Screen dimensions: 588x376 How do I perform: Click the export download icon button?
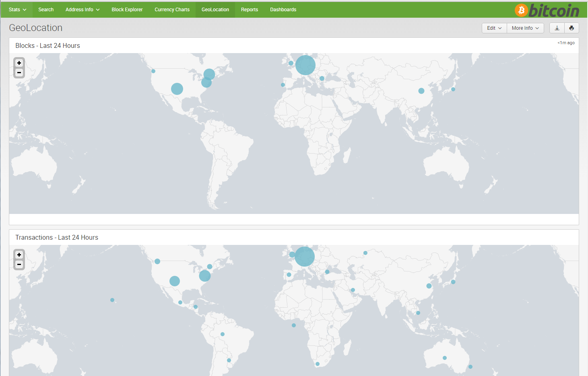pyautogui.click(x=557, y=28)
